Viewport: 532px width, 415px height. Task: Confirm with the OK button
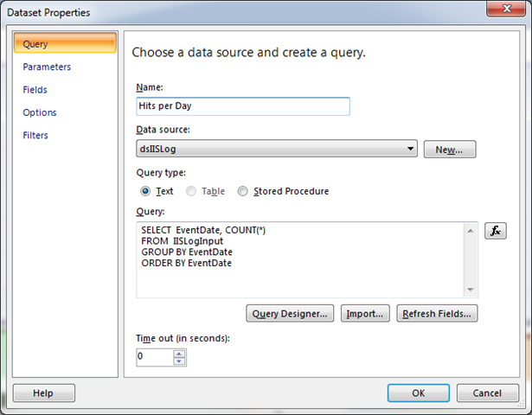(419, 393)
